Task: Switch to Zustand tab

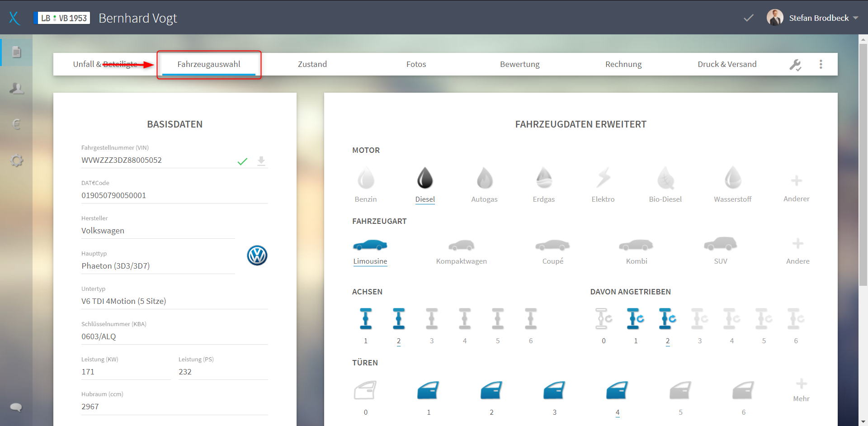Action: pyautogui.click(x=312, y=64)
